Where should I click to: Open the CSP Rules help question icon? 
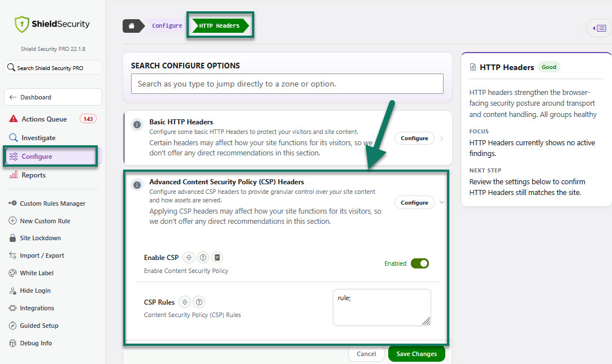(199, 302)
